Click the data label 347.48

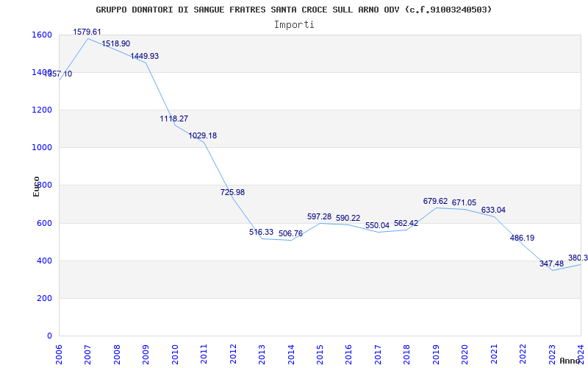pyautogui.click(x=552, y=263)
